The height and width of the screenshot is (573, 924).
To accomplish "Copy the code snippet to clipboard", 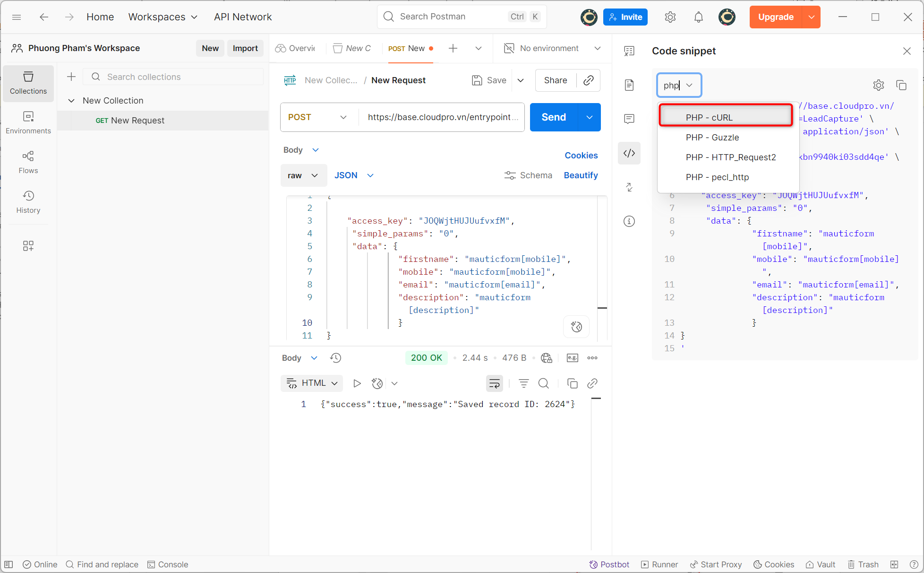I will click(901, 85).
